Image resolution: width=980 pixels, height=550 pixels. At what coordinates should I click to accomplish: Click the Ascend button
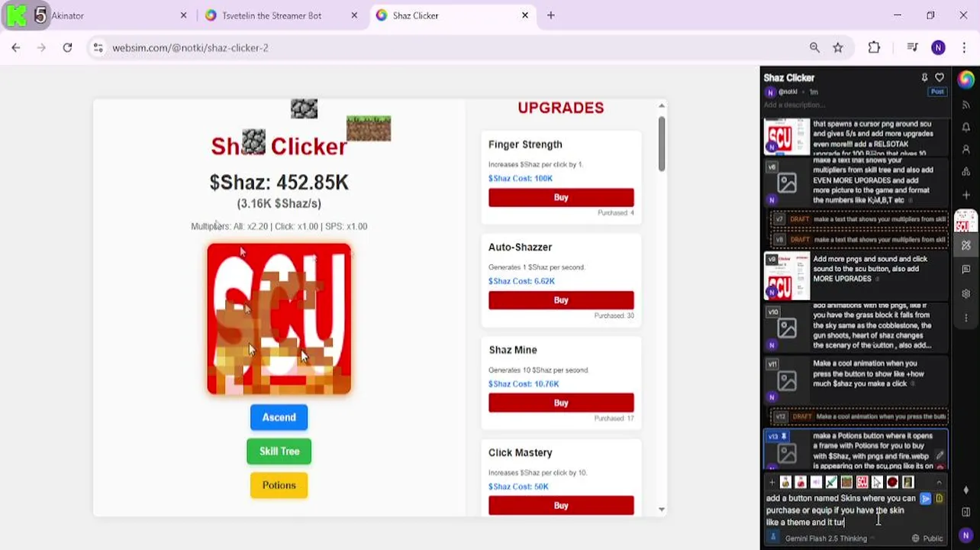point(279,417)
